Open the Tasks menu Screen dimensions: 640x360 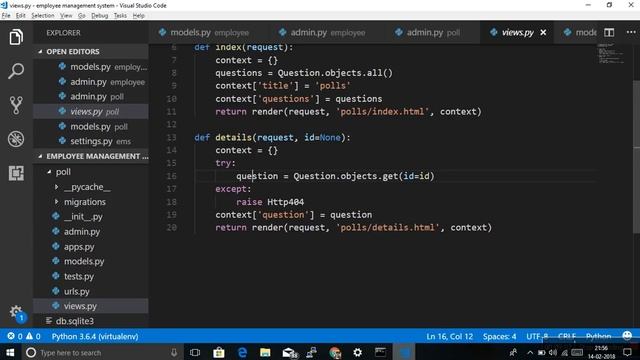[120, 16]
